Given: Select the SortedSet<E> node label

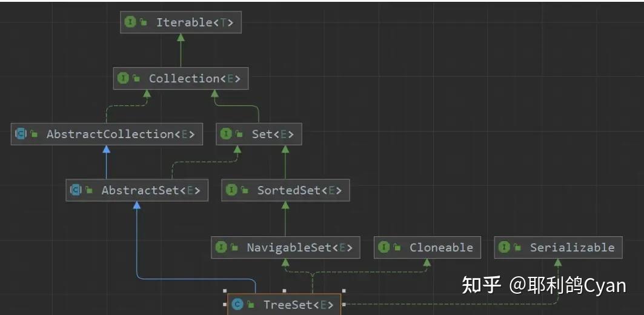Looking at the screenshot, I should (299, 190).
